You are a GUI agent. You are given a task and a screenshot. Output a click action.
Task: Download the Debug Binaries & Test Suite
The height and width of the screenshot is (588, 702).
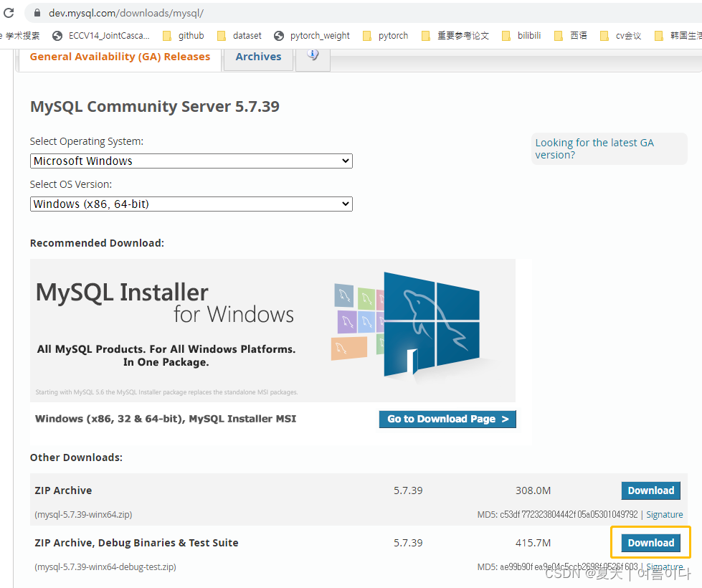coord(650,542)
